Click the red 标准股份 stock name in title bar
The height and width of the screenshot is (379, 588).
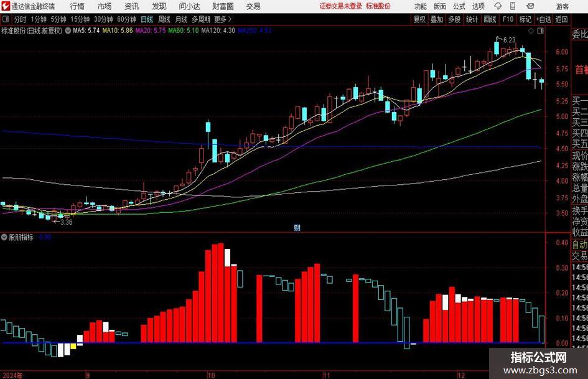pyautogui.click(x=378, y=6)
